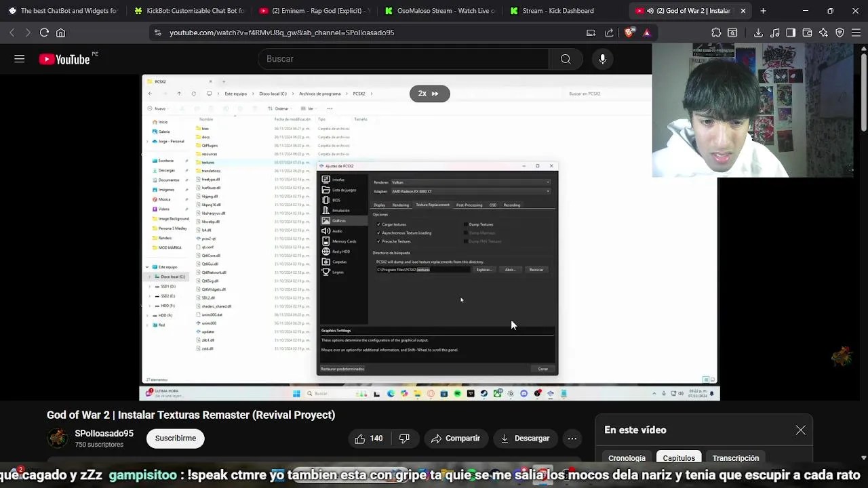Click Restaurar predeterminados button
Image resolution: width=868 pixels, height=488 pixels.
tap(342, 369)
